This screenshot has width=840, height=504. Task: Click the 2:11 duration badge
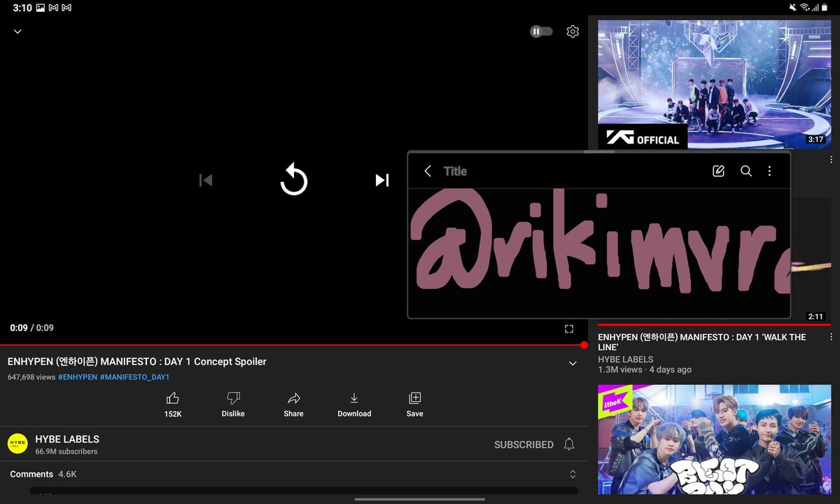tap(815, 316)
